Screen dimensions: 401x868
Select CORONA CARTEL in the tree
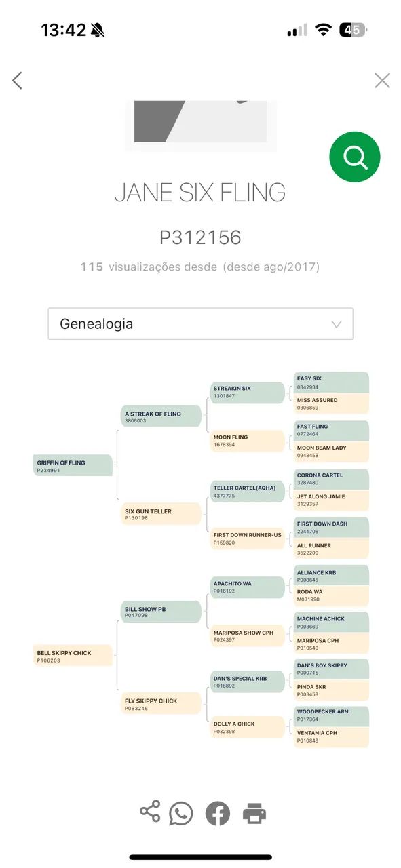[330, 479]
